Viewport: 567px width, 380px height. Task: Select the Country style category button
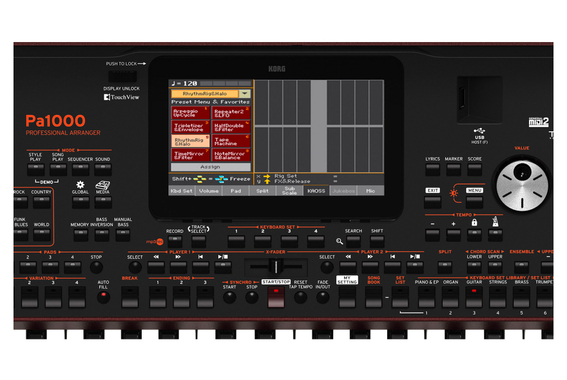pos(42,202)
